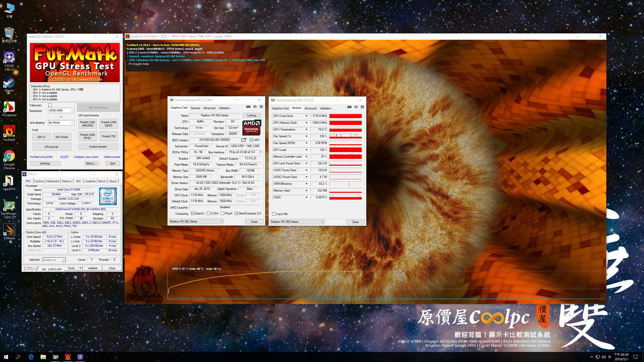Viewport: 644px width, 362px height.
Task: Open the Online scores link
Action: pyautogui.click(x=112, y=157)
